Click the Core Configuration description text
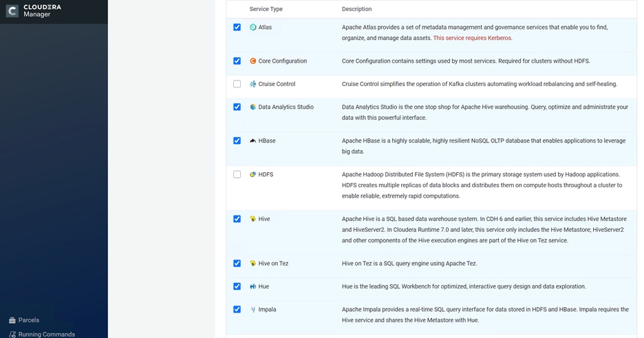The height and width of the screenshot is (338, 644). click(x=466, y=61)
